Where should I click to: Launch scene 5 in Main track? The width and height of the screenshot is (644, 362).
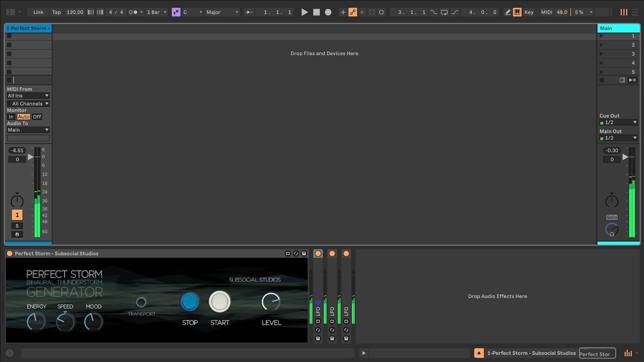tap(601, 72)
